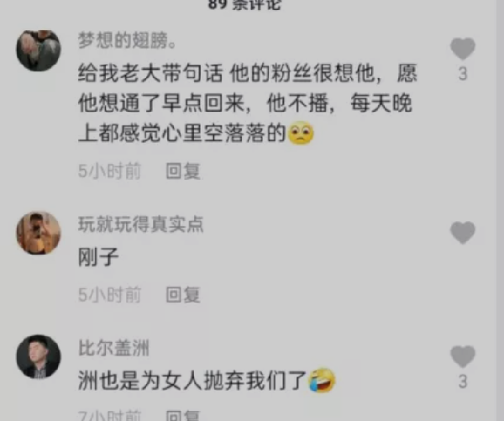Screen dimensions: 504x421
Task: Click the 5小时前 timestamp under 刚子
Action: click(x=109, y=295)
